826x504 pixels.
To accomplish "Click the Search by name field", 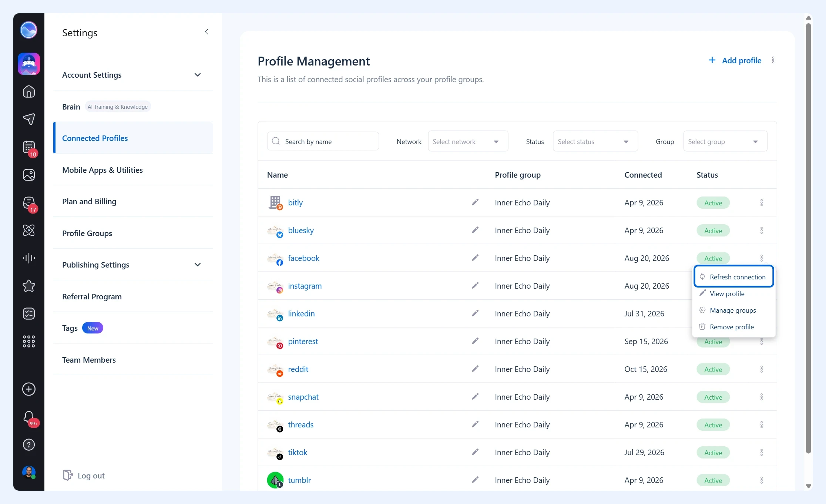I will [x=323, y=141].
